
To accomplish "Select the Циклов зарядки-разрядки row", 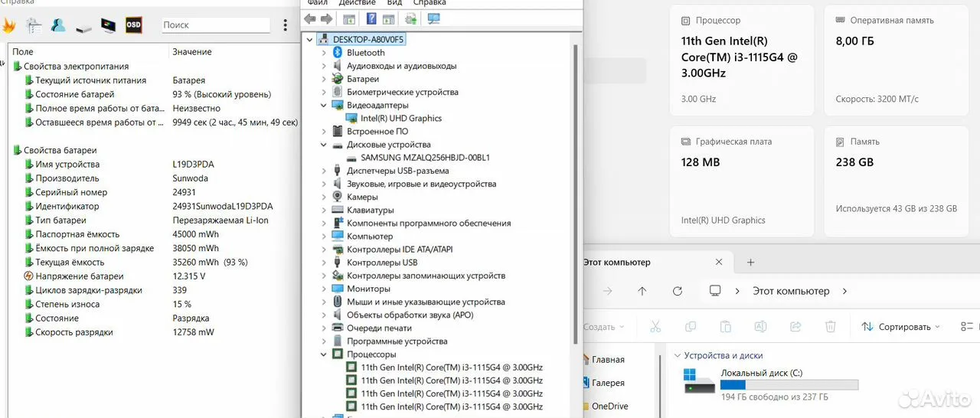I will pyautogui.click(x=153, y=290).
